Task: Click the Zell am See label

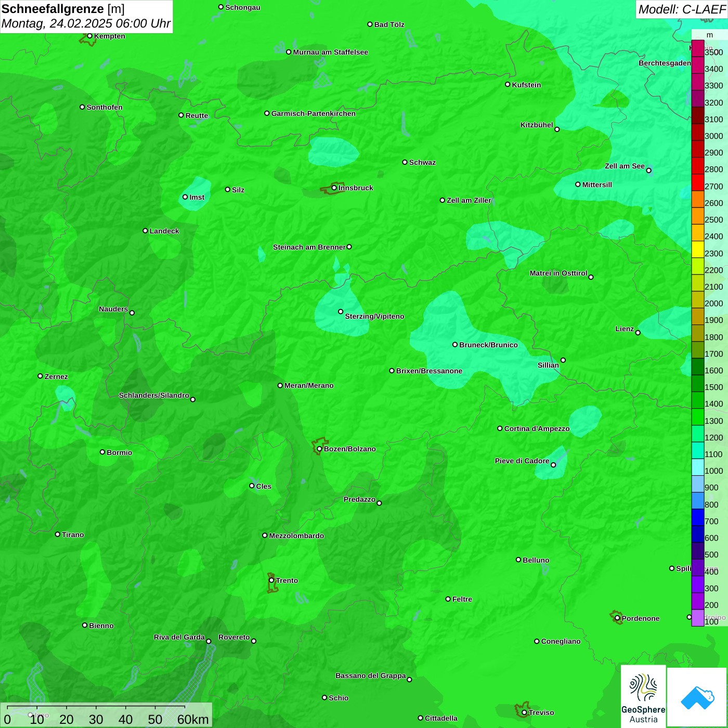Action: [625, 166]
